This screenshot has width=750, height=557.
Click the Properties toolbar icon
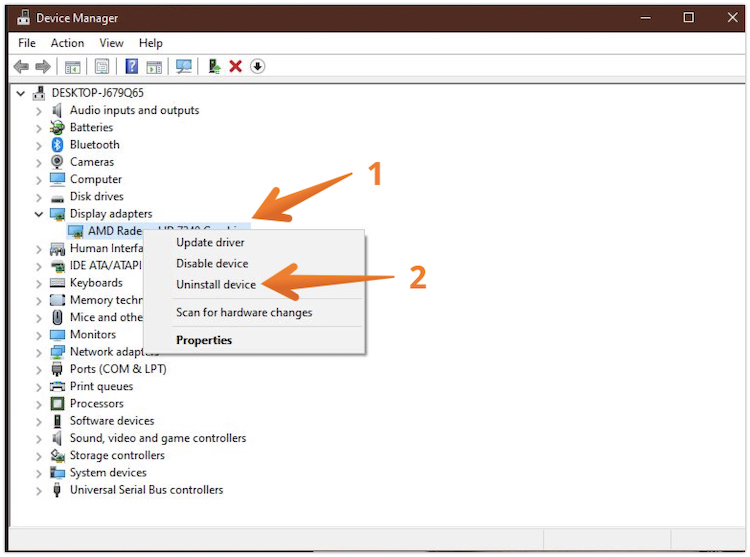click(102, 67)
